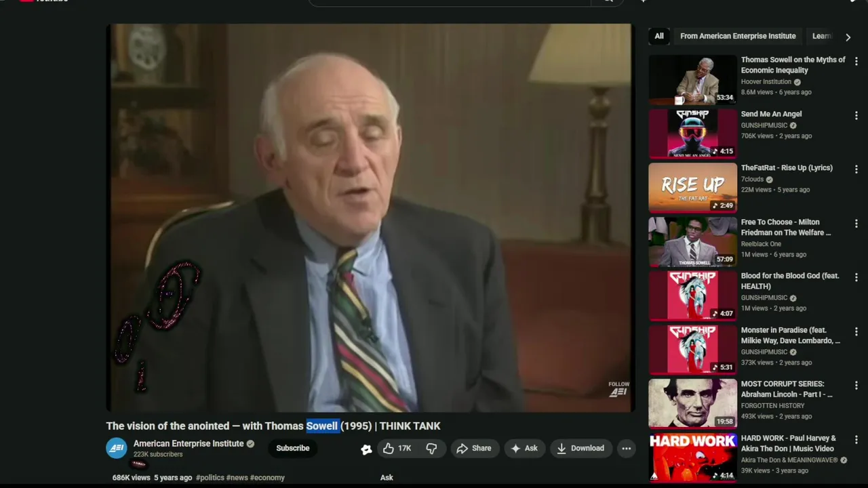Click the #economy hashtag

[x=267, y=478]
